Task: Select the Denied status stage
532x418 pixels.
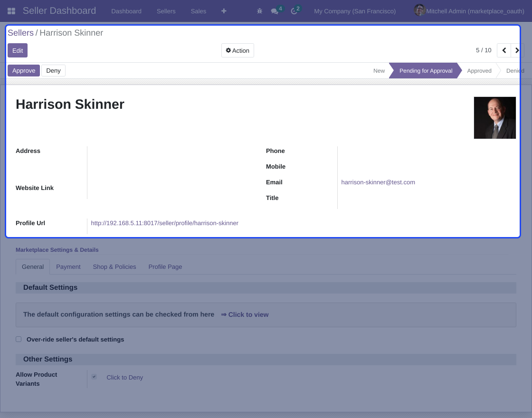Action: tap(515, 71)
